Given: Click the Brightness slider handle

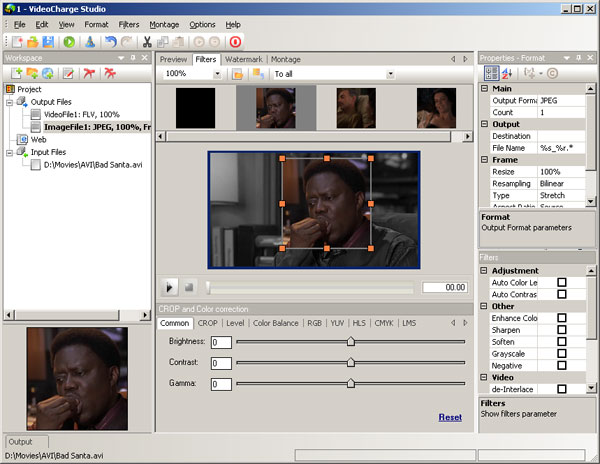Looking at the screenshot, I should pyautogui.click(x=351, y=341).
